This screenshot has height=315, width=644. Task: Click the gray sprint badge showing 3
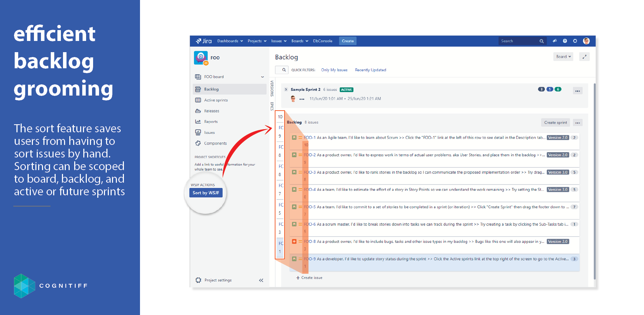[x=541, y=89]
